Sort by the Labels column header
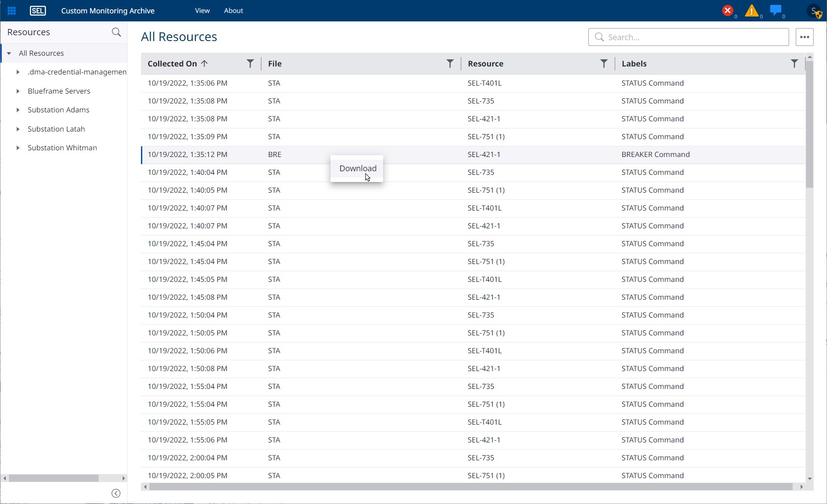 (634, 64)
